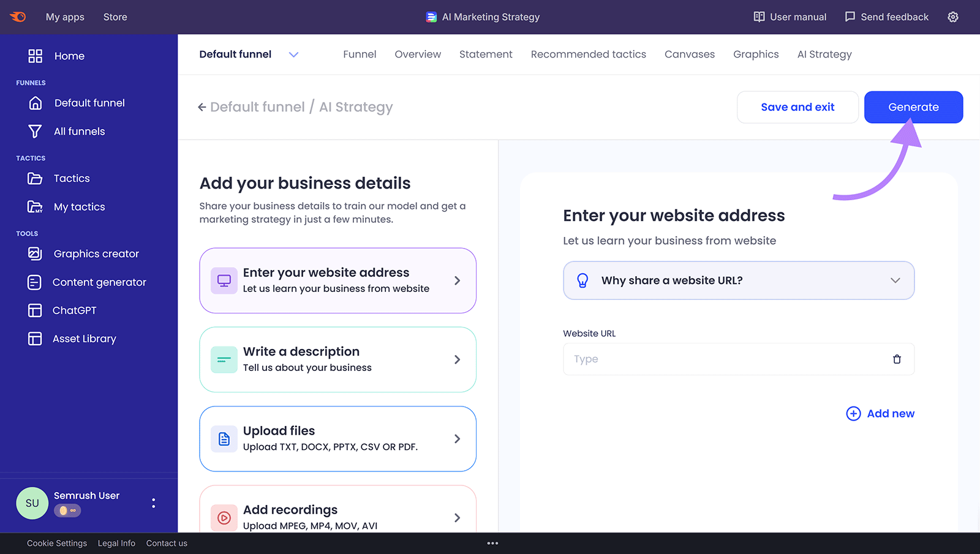
Task: Click Add new below the URL field
Action: point(880,413)
